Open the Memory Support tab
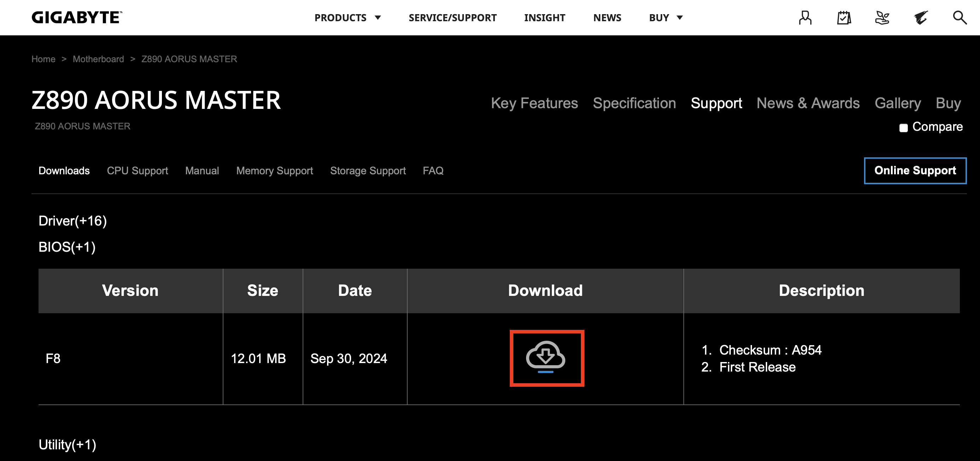The image size is (980, 461). (274, 170)
